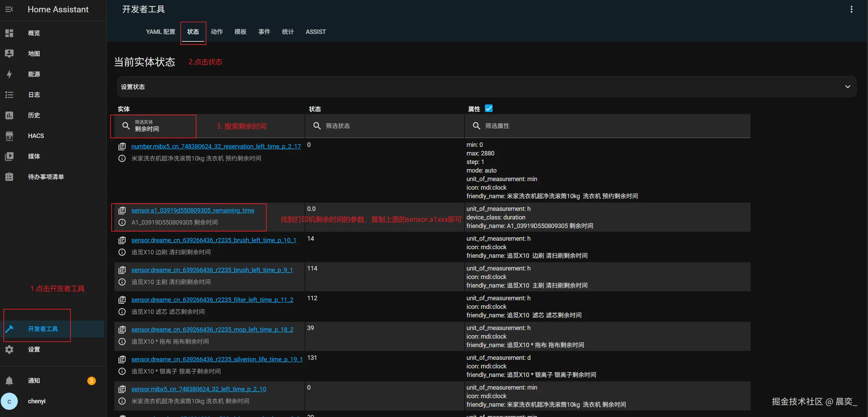Viewport: 868px width, 417px height.
Task: Open the top-right three-dot overflow menu
Action: point(851,9)
